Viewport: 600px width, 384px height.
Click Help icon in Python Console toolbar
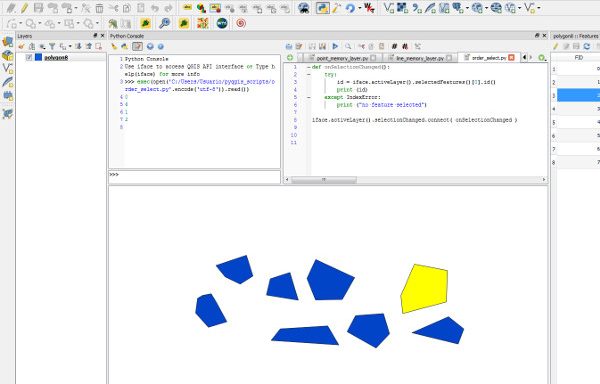coord(161,46)
